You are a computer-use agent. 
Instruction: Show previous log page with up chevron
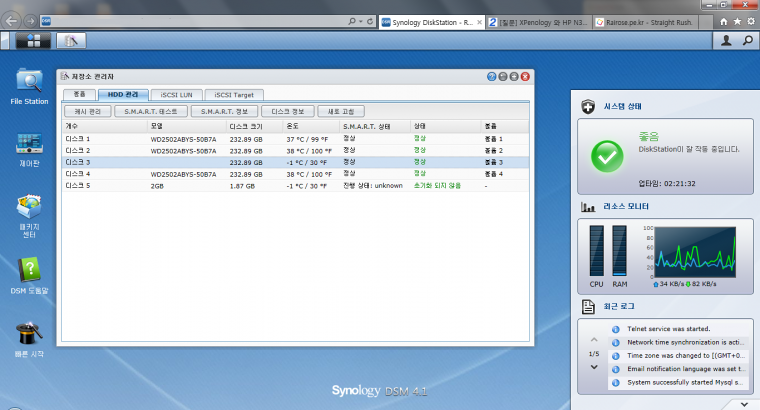click(x=594, y=340)
